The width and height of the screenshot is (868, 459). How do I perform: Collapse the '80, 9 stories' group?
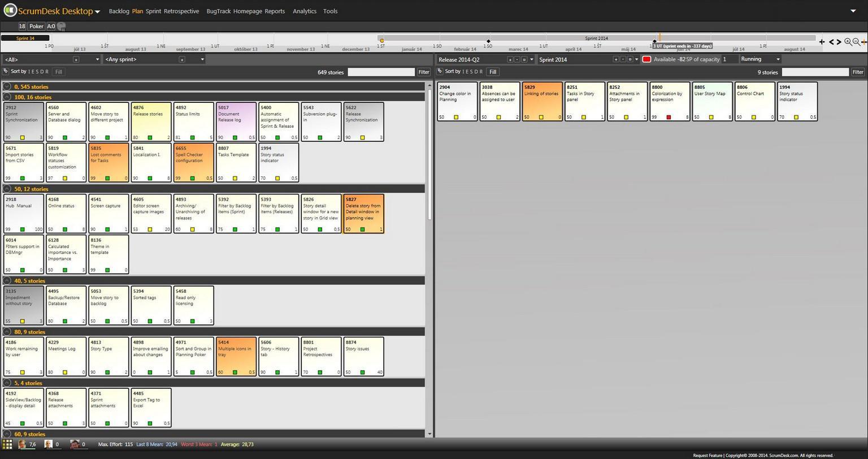tap(7, 332)
